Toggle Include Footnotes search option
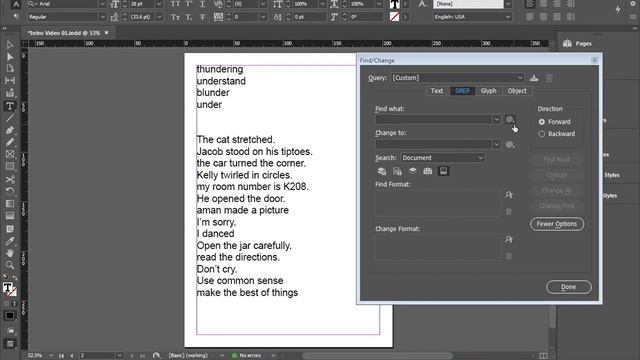This screenshot has width=640, height=360. pyautogui.click(x=443, y=171)
